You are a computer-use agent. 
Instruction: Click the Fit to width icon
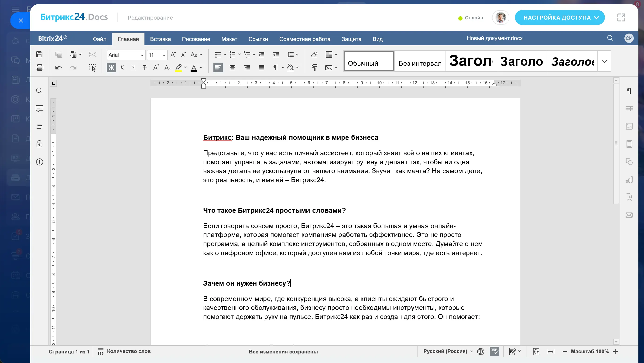551,352
